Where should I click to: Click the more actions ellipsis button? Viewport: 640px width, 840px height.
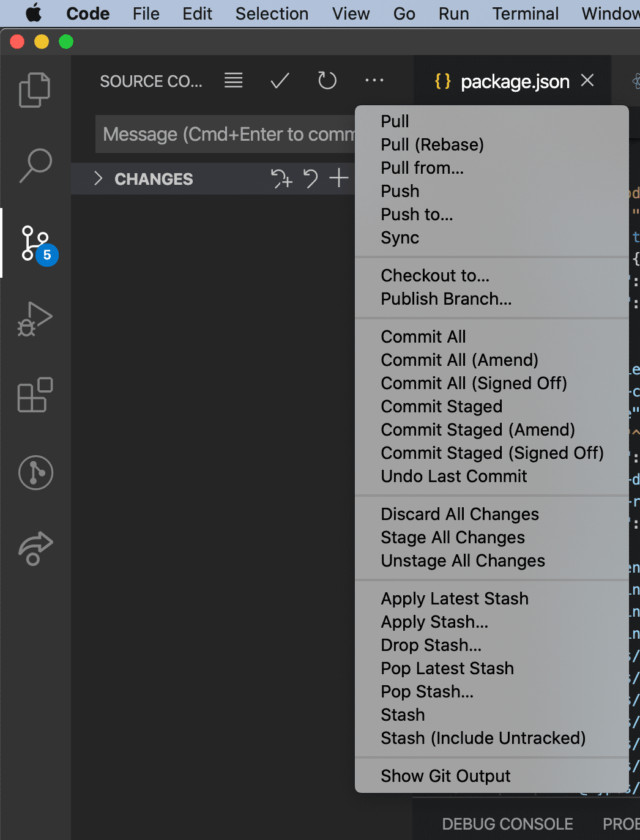point(374,81)
